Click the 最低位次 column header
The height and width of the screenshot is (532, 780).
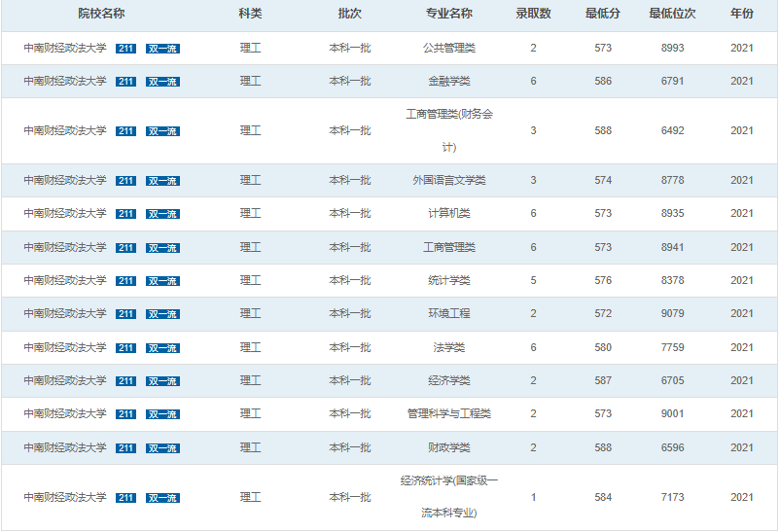673,14
